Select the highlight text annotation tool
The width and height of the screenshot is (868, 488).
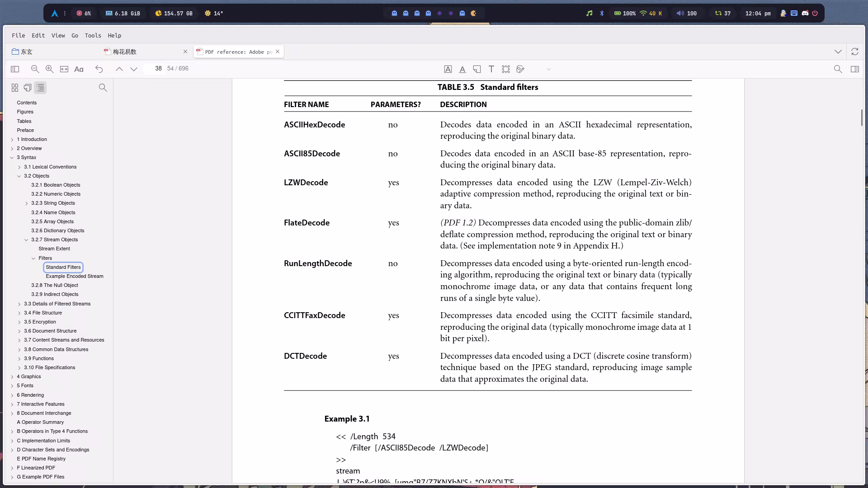(x=448, y=69)
